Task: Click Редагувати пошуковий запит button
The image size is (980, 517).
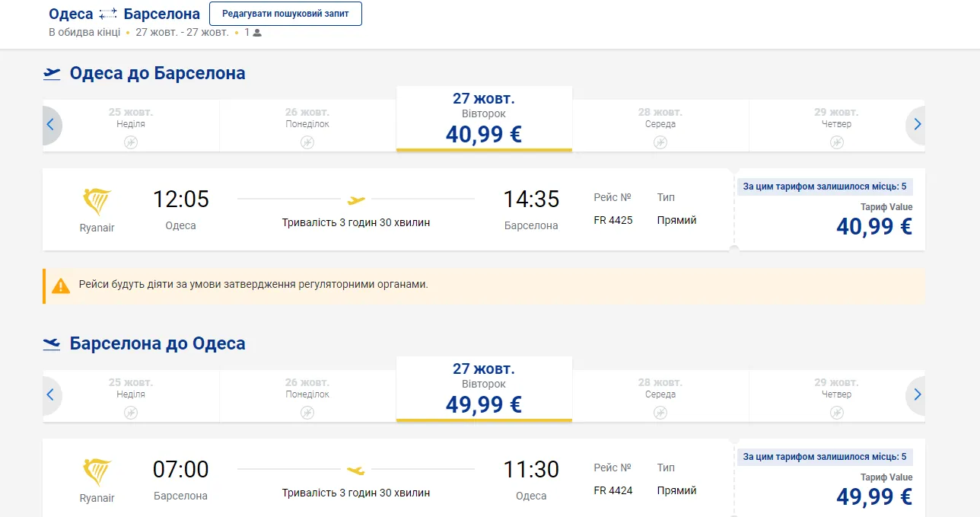Action: [x=285, y=14]
